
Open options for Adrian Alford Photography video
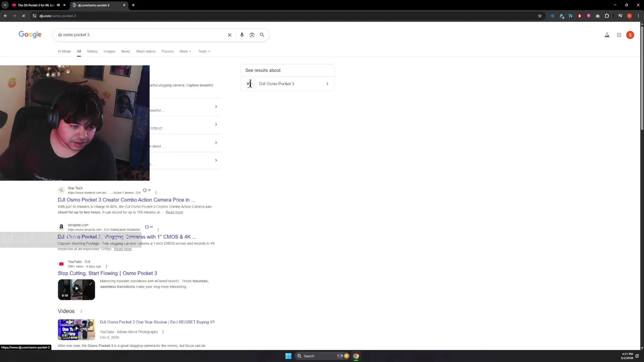pos(163,332)
